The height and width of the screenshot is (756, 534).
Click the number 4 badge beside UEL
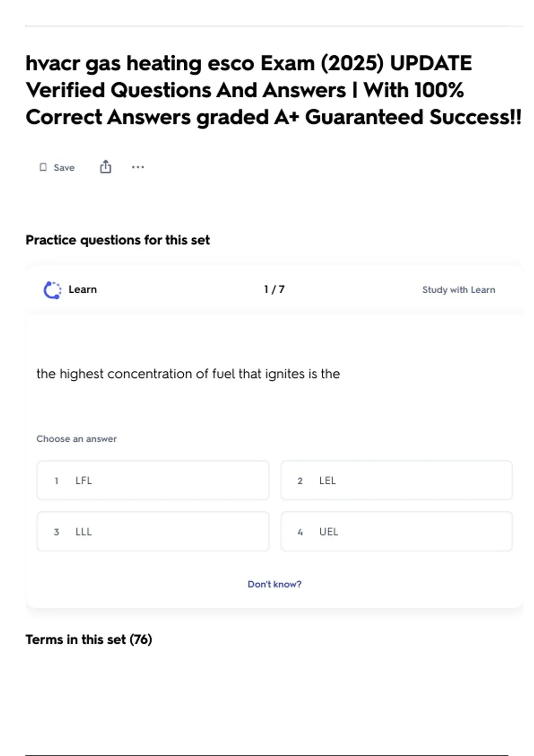[x=300, y=532]
